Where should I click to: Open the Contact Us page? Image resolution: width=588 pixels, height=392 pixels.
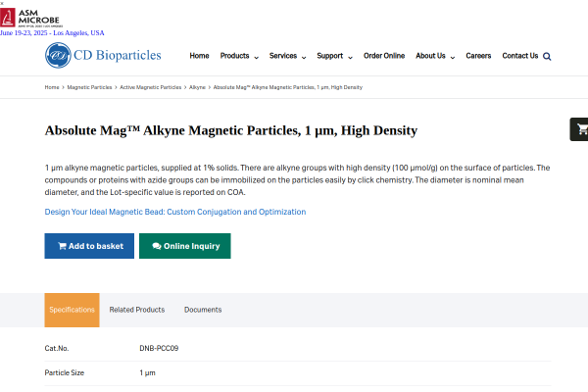click(x=520, y=56)
